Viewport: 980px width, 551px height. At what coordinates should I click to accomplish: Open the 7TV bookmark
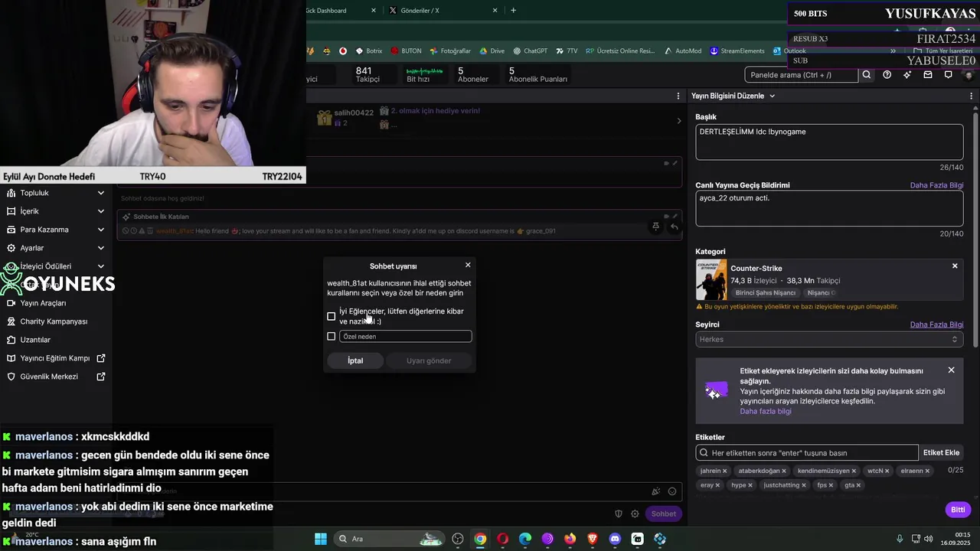(x=567, y=51)
